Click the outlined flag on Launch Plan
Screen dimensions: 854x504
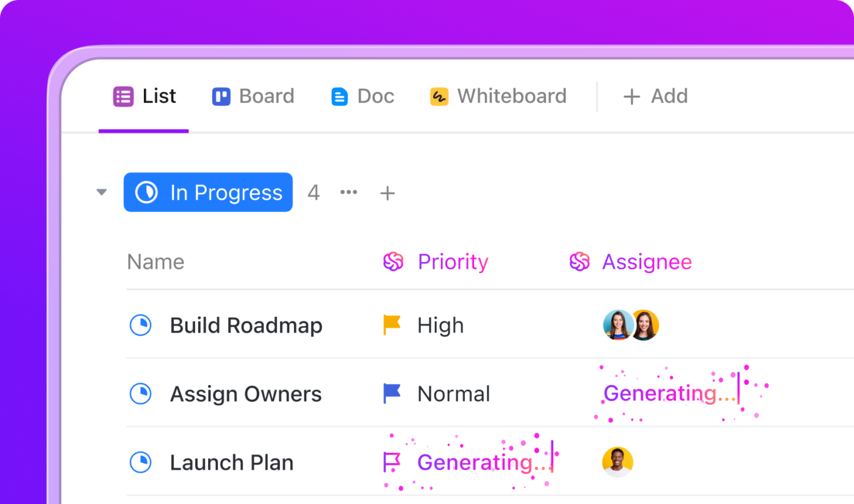[x=392, y=463]
